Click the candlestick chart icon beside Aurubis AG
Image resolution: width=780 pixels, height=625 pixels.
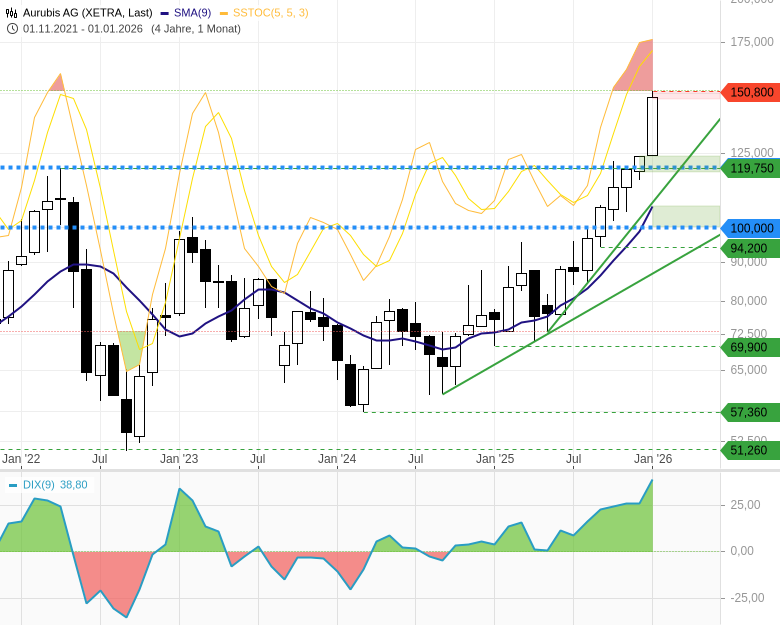coord(12,13)
